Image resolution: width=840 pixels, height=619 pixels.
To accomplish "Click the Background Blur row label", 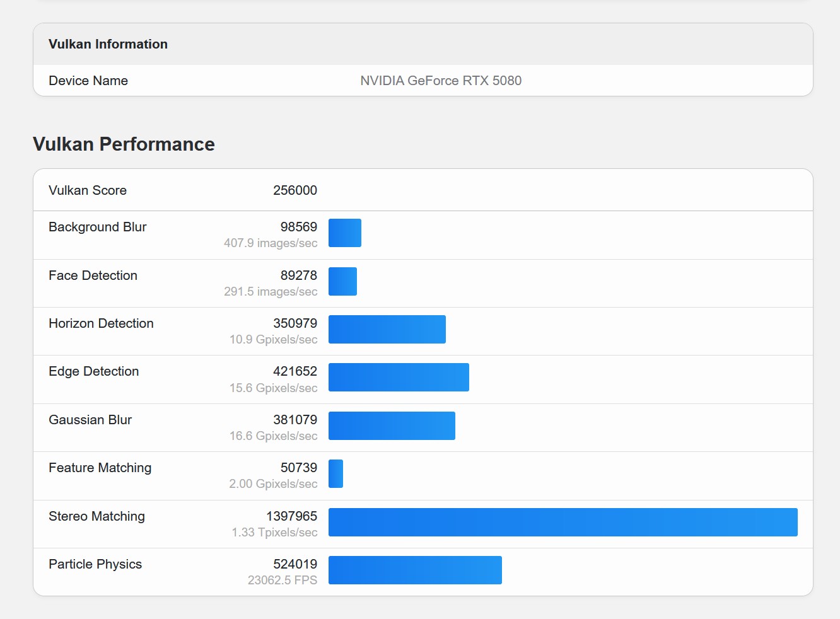I will [98, 227].
